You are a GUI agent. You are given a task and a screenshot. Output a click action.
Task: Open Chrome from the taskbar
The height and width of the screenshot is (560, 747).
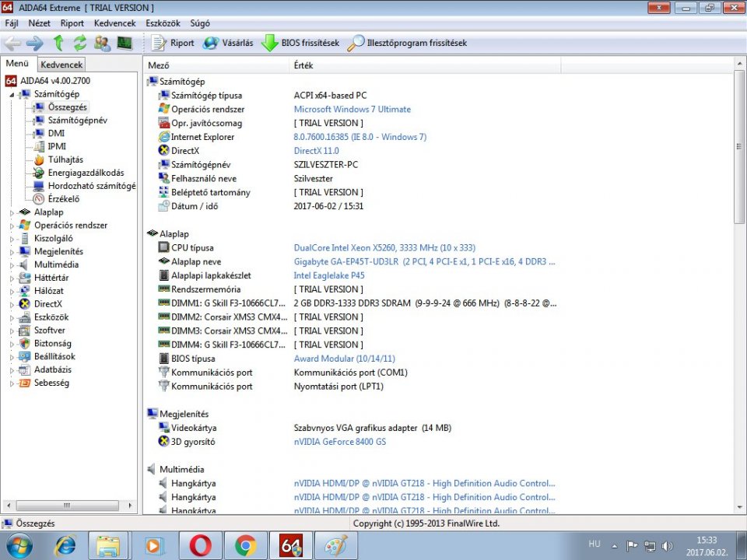click(x=245, y=546)
